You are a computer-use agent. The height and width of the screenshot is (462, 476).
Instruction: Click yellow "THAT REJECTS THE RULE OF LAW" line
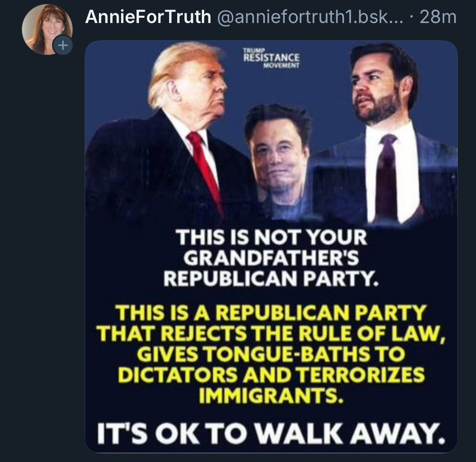pyautogui.click(x=271, y=334)
